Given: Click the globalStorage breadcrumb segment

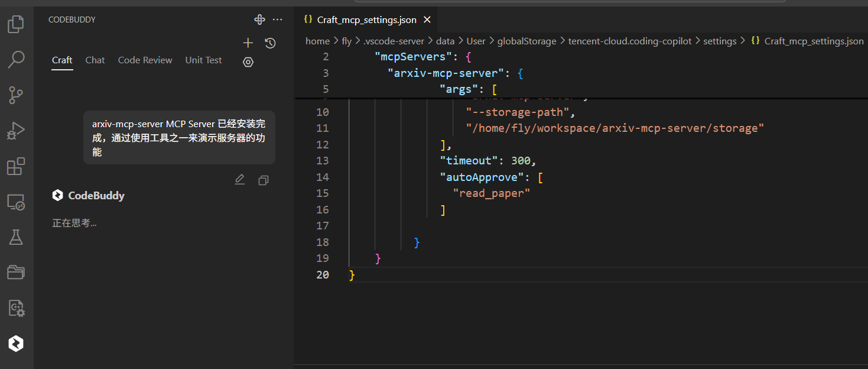Looking at the screenshot, I should point(527,41).
